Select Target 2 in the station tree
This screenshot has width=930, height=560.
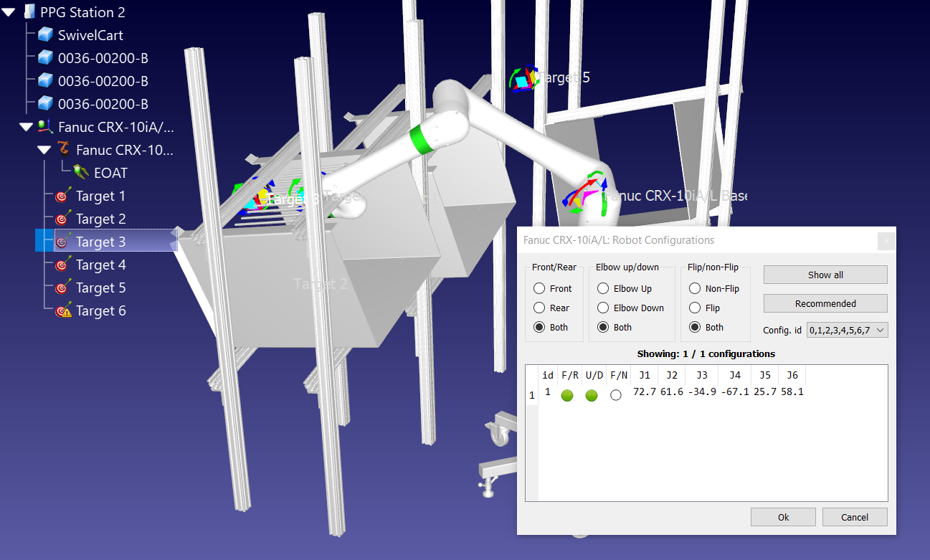[x=100, y=219]
